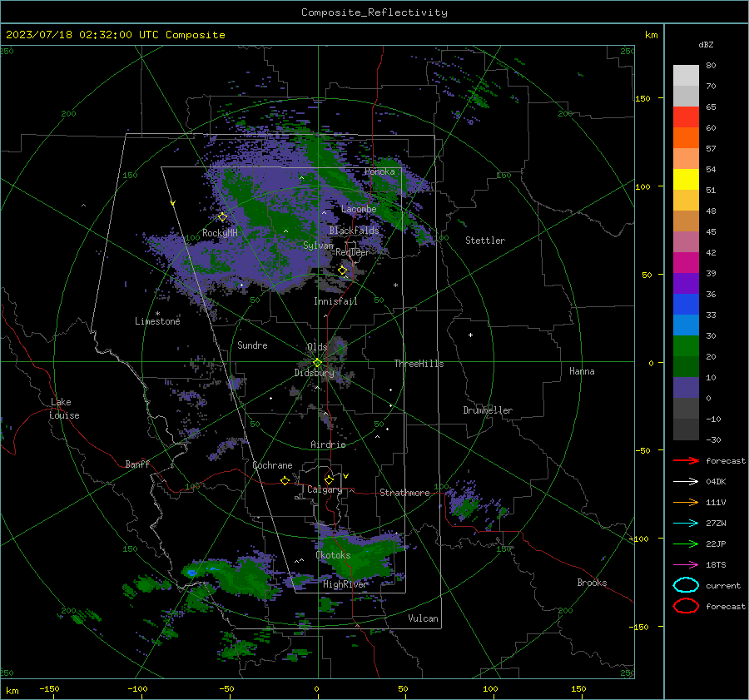Click the Blackfalds city label
The image size is (749, 700).
(354, 231)
